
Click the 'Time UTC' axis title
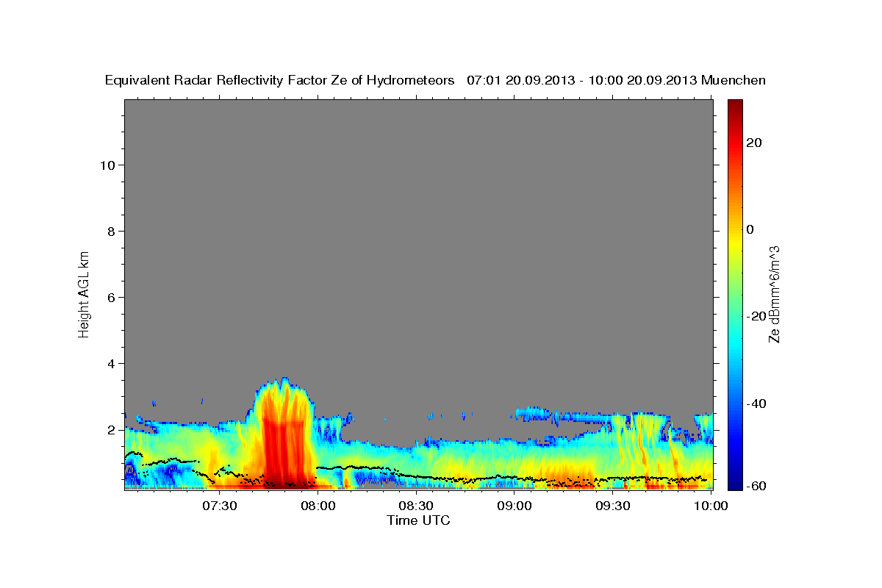(418, 520)
